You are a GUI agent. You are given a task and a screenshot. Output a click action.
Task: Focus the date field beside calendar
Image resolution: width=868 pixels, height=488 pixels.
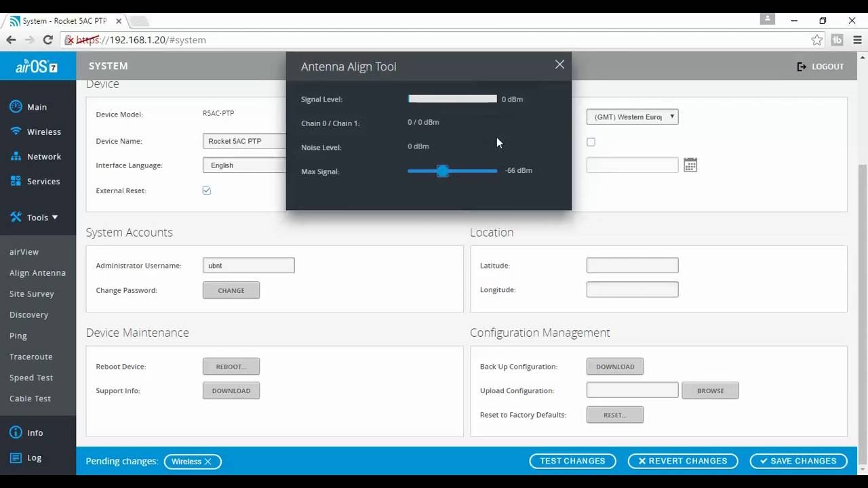(632, 165)
